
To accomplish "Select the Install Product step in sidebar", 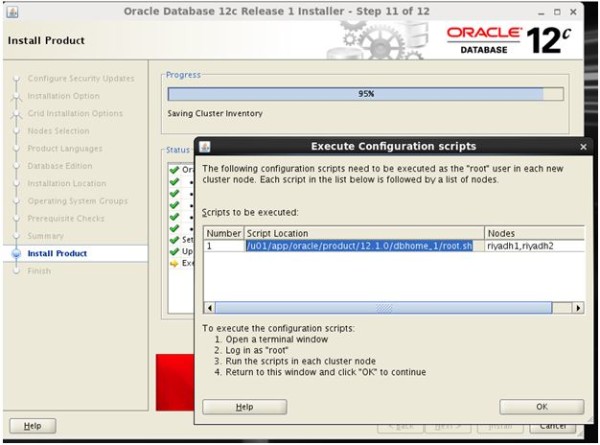I will coord(57,253).
